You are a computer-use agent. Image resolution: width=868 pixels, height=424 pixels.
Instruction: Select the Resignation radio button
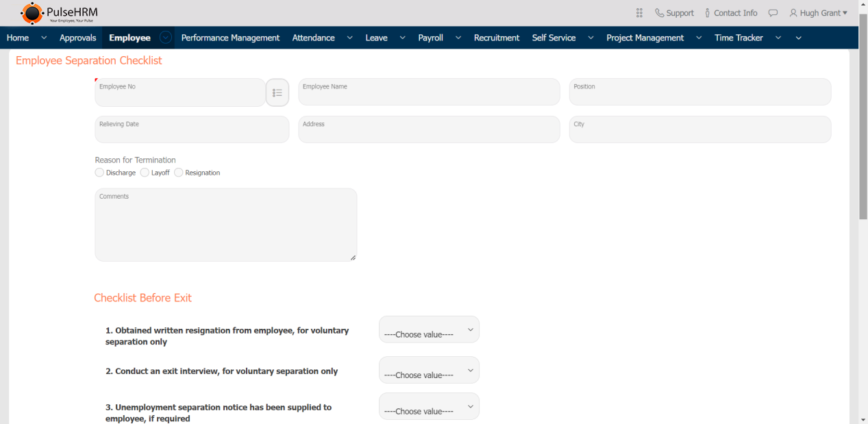coord(179,173)
